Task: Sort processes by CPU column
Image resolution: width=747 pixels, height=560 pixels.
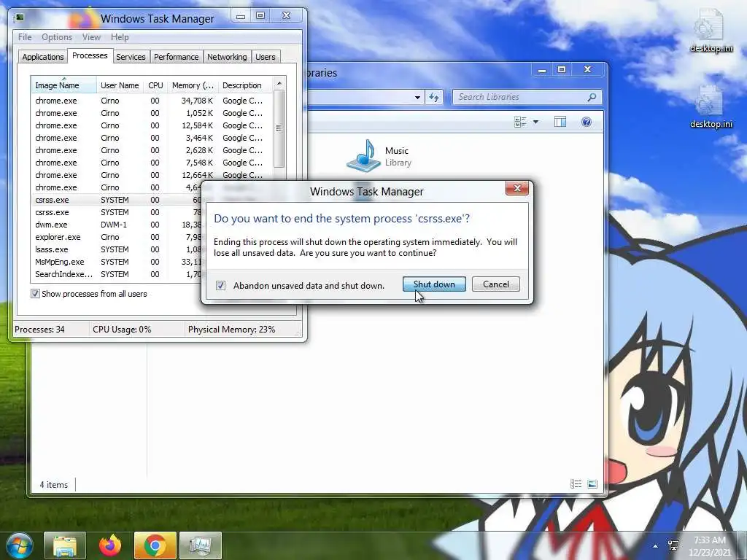Action: coord(155,85)
